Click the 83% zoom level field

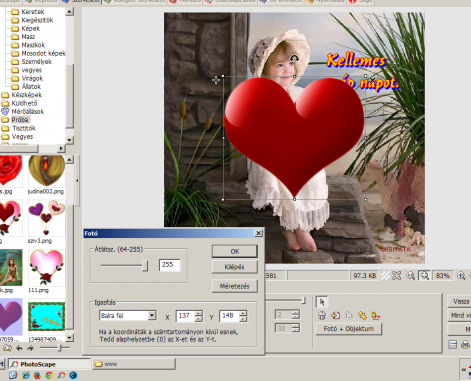[x=443, y=276]
